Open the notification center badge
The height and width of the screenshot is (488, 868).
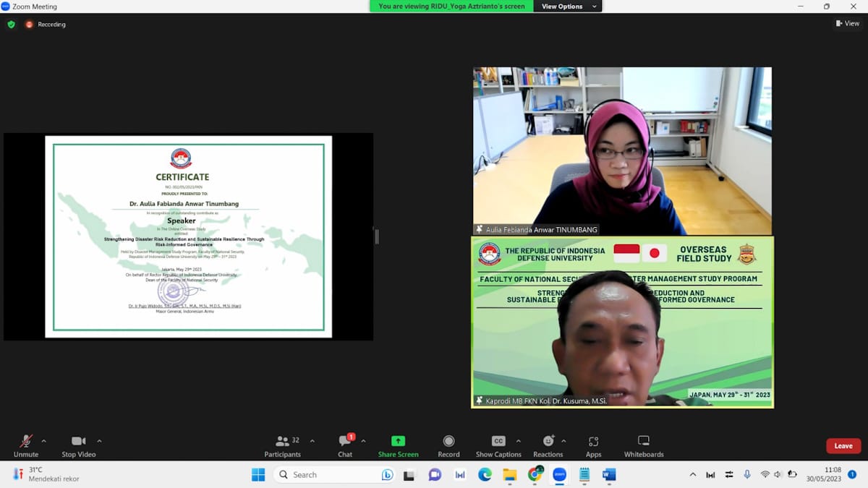click(852, 474)
